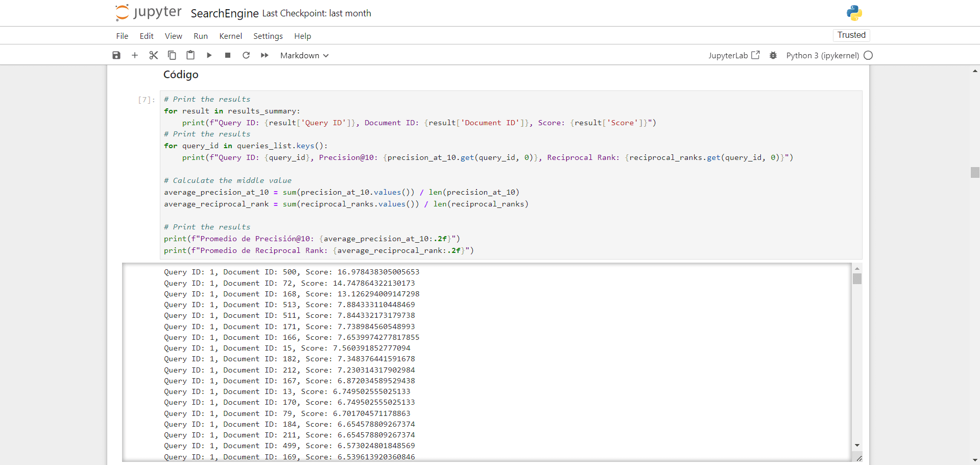Viewport: 980px width, 465px height.
Task: Run the current cell with play icon
Action: (209, 55)
